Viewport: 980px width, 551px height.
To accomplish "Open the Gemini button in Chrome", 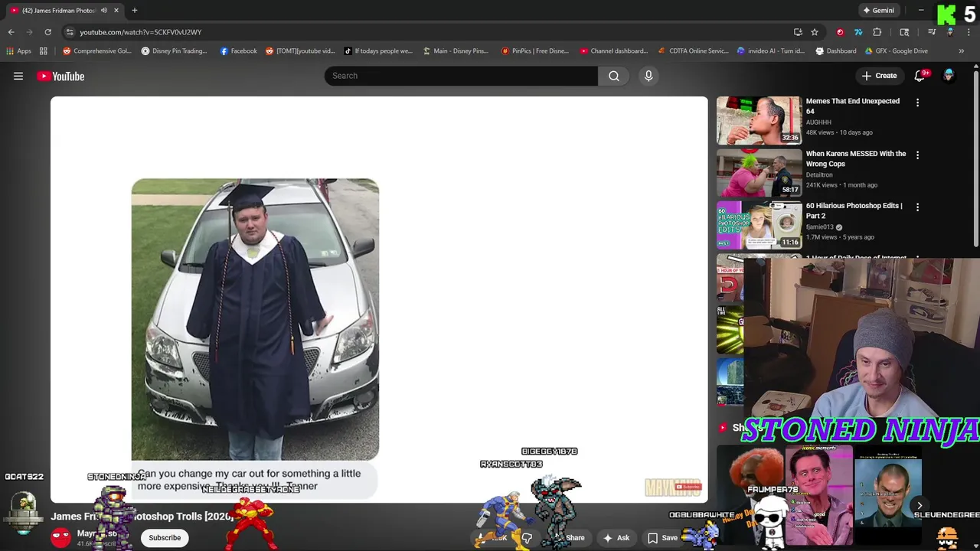I will tap(878, 11).
